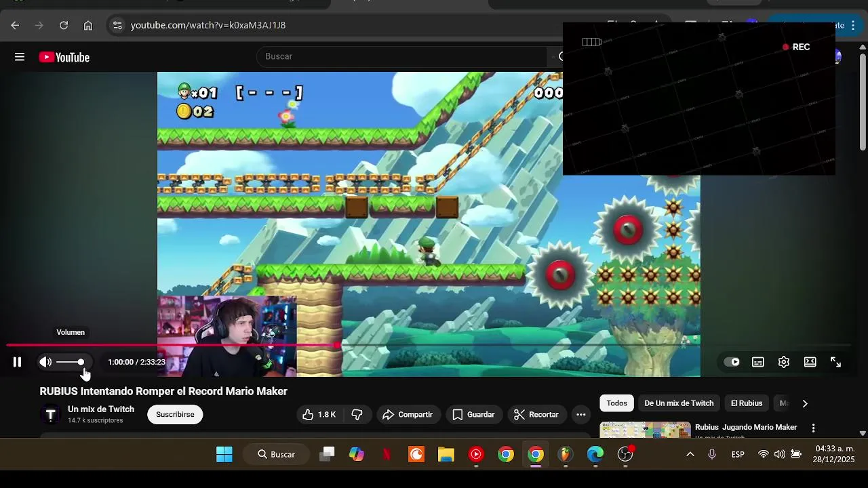This screenshot has width=868, height=488.
Task: Click the video title RUBIUS Intentando Romper
Action: click(163, 391)
